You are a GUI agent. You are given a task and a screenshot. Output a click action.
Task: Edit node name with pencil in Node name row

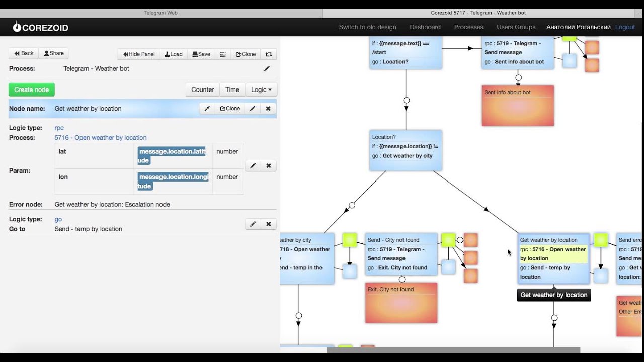(x=253, y=108)
